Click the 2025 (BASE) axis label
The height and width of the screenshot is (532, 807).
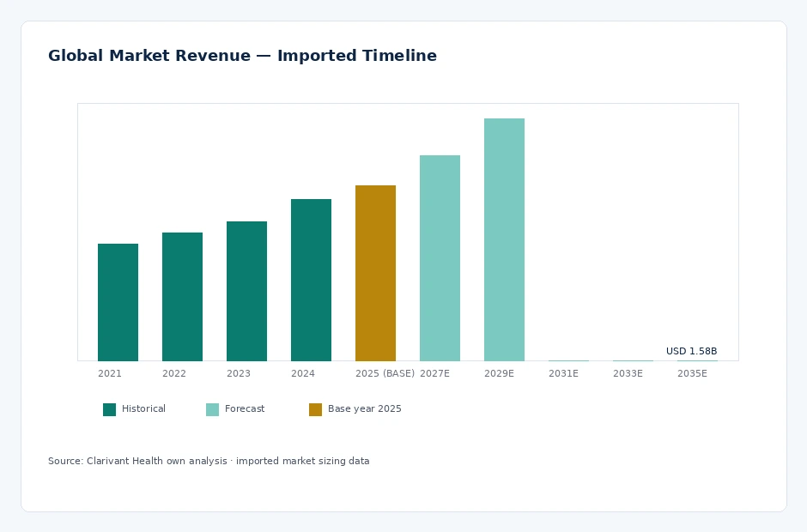click(x=385, y=373)
